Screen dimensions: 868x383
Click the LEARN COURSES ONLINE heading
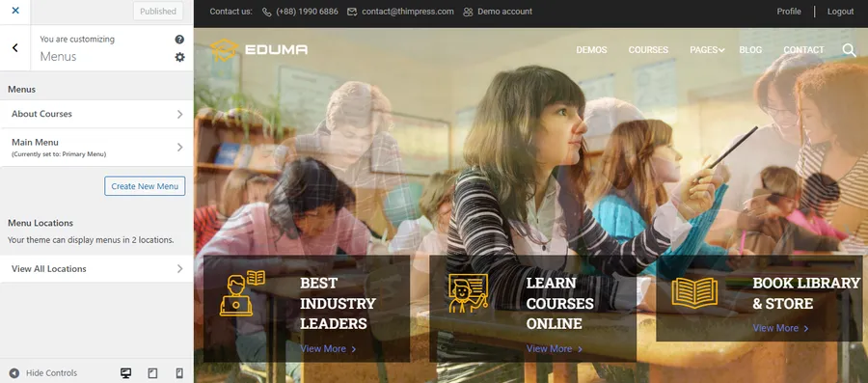tap(559, 303)
